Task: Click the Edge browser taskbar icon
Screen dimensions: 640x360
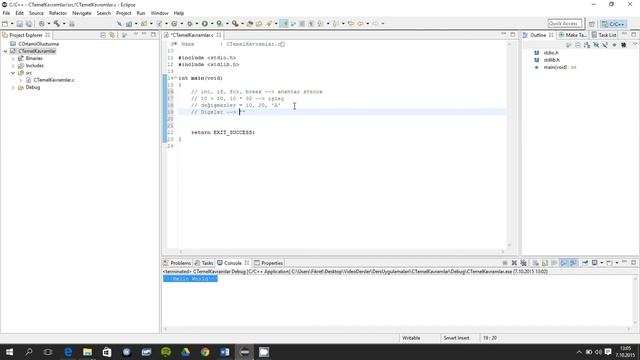Action: click(68, 352)
